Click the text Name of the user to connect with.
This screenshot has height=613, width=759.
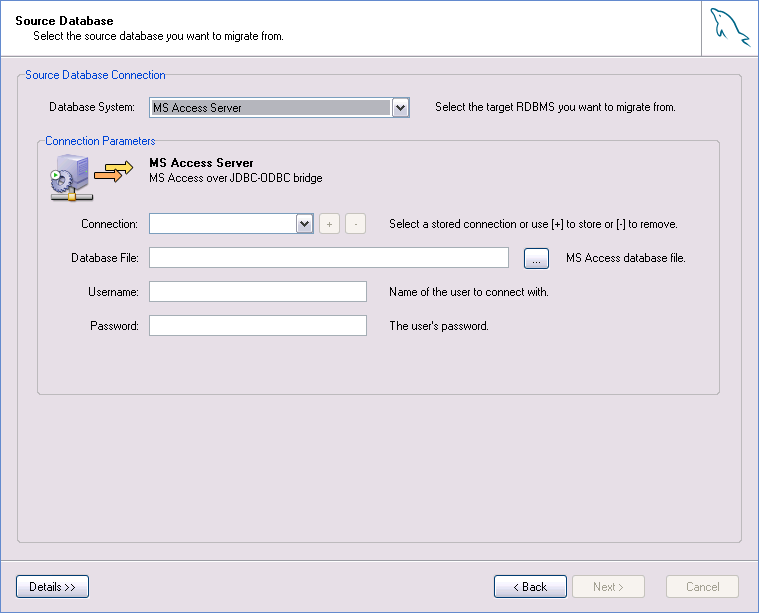coord(469,292)
